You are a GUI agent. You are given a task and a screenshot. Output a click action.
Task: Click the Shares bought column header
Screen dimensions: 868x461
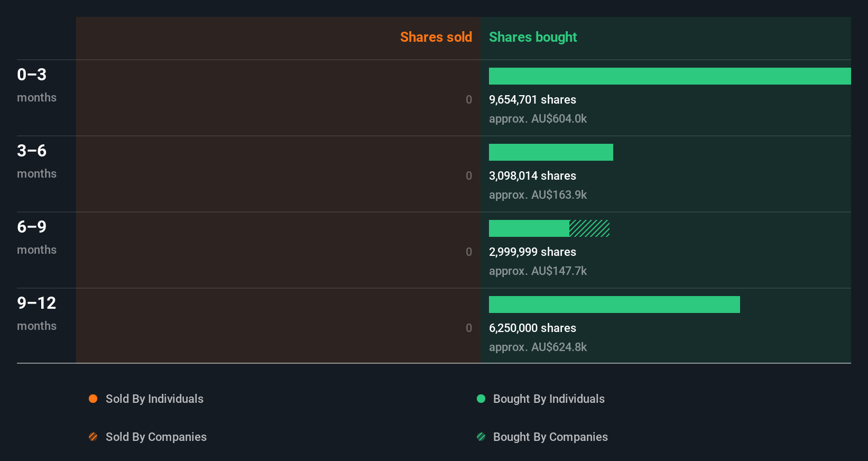pyautogui.click(x=533, y=37)
